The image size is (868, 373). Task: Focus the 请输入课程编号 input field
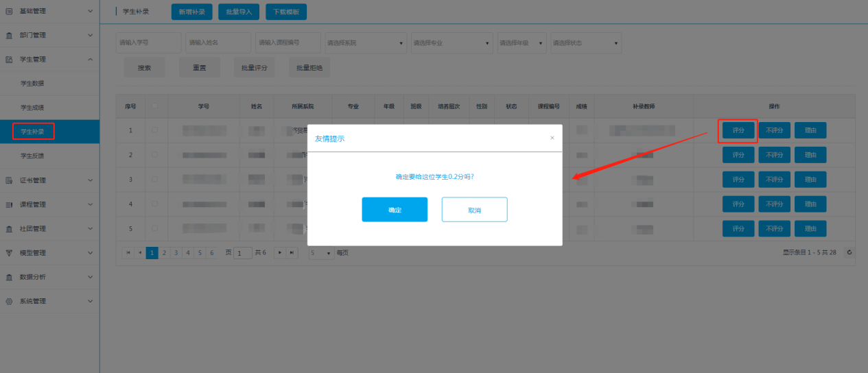288,43
